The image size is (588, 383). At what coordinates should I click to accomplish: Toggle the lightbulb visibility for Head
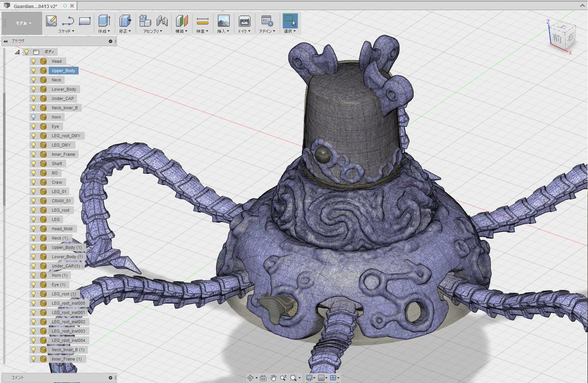pyautogui.click(x=34, y=61)
